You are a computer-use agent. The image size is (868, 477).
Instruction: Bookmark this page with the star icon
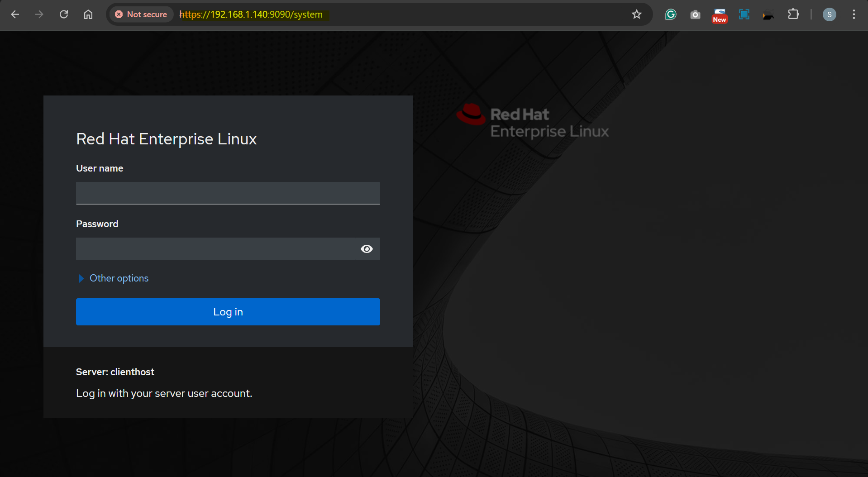click(x=637, y=14)
